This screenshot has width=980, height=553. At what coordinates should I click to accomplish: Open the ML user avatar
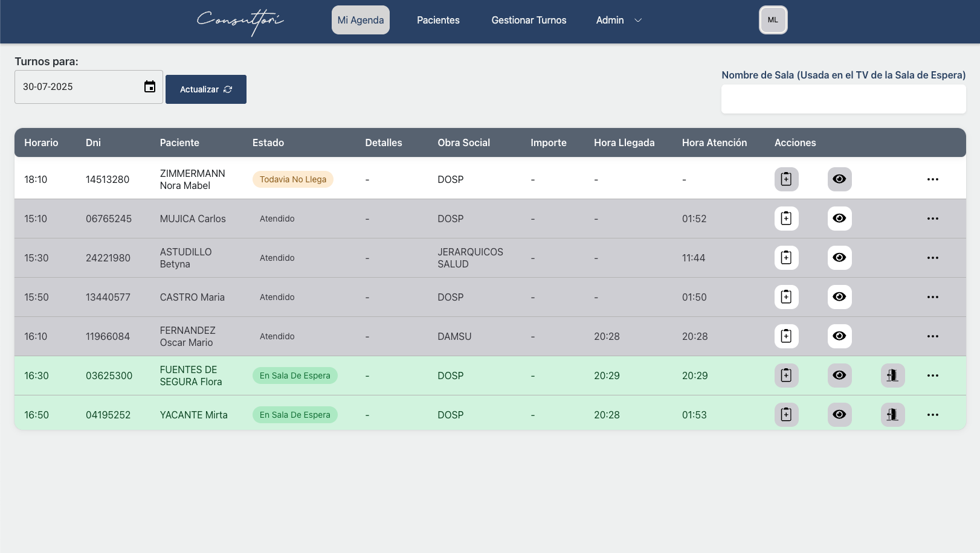773,19
